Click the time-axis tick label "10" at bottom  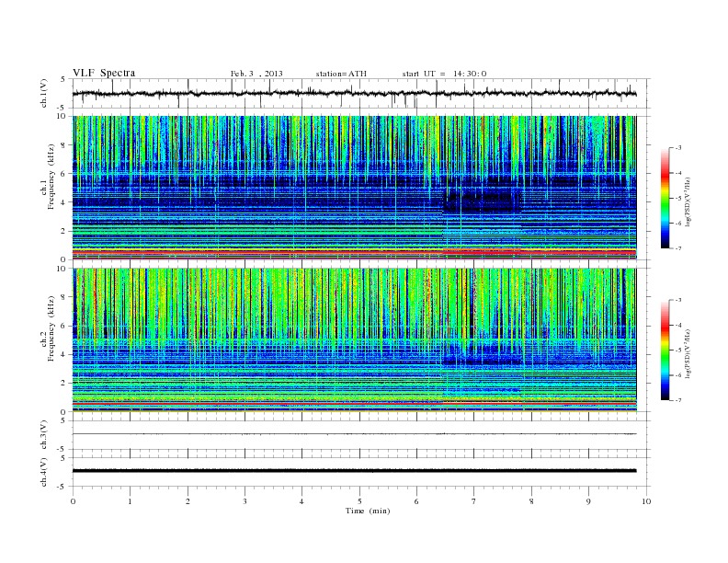click(646, 501)
